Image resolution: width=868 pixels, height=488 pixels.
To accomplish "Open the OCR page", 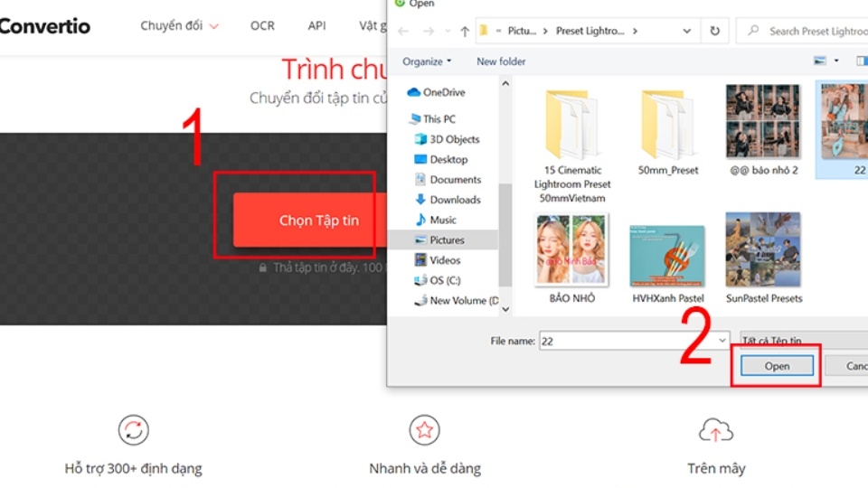I will pyautogui.click(x=262, y=26).
